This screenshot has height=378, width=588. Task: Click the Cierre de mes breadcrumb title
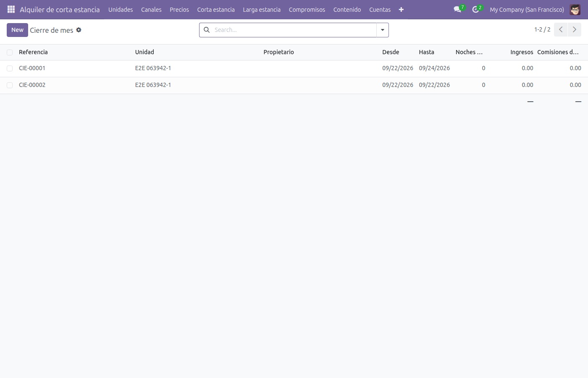tap(52, 30)
